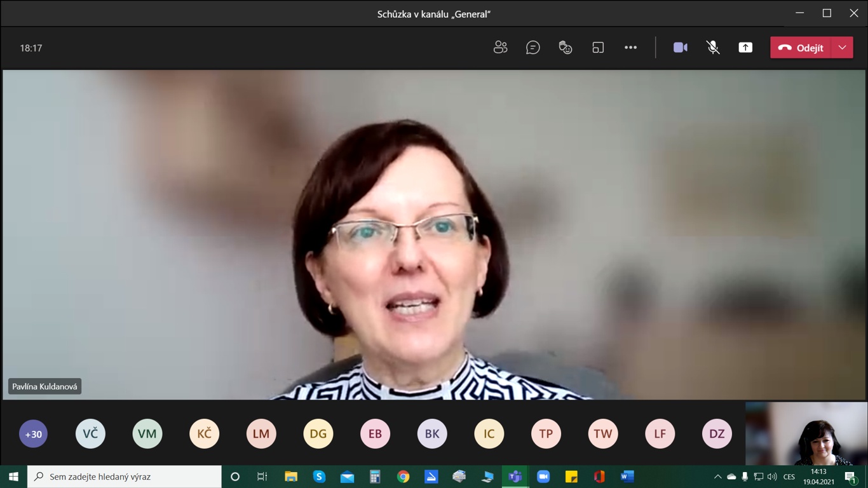Open the meeting chat panel
The image size is (868, 488).
(x=532, y=48)
